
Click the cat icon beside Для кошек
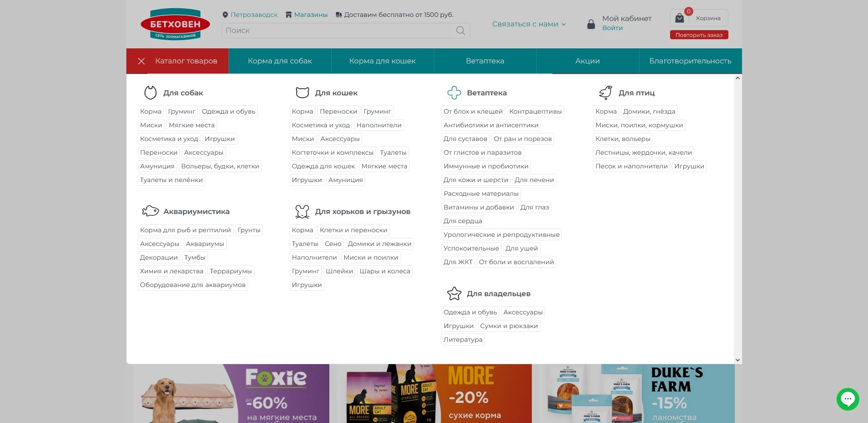302,92
